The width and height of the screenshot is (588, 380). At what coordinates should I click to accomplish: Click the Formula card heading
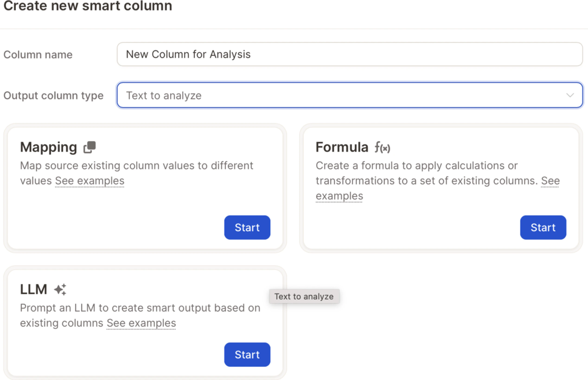[x=342, y=147]
